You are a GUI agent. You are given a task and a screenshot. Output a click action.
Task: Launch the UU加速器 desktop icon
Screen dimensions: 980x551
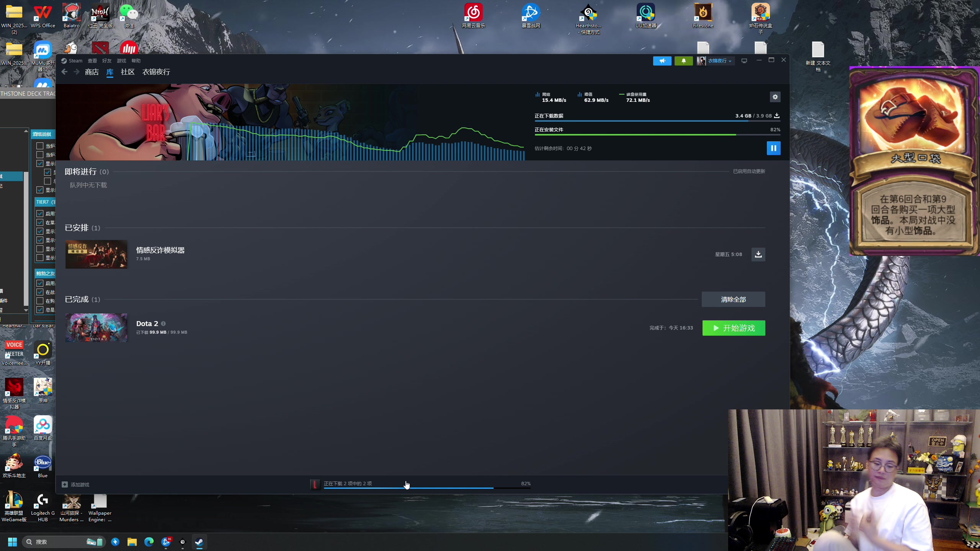646,16
